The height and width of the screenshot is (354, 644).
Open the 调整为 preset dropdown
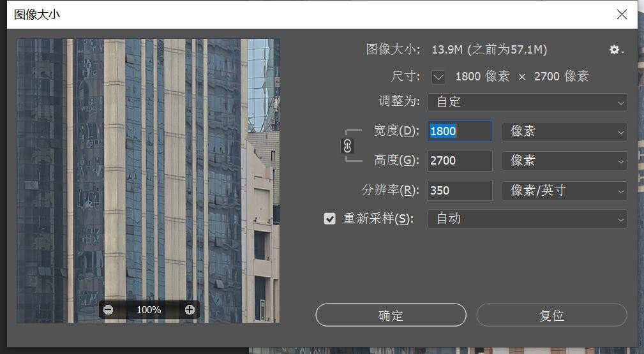(x=527, y=102)
